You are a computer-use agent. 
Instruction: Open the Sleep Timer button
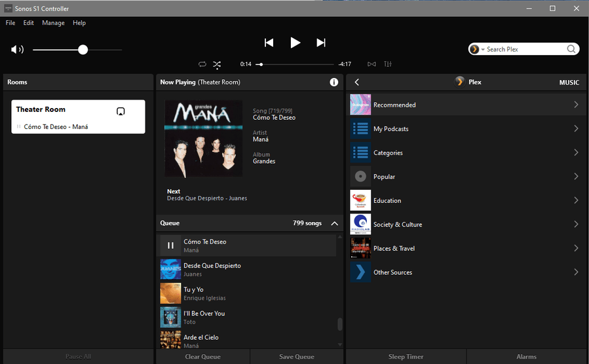(406, 357)
